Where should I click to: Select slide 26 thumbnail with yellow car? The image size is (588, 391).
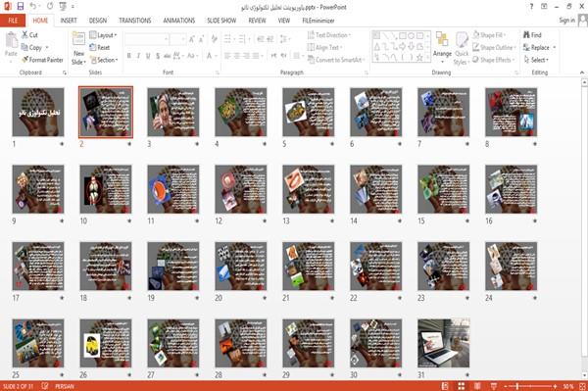[106, 343]
